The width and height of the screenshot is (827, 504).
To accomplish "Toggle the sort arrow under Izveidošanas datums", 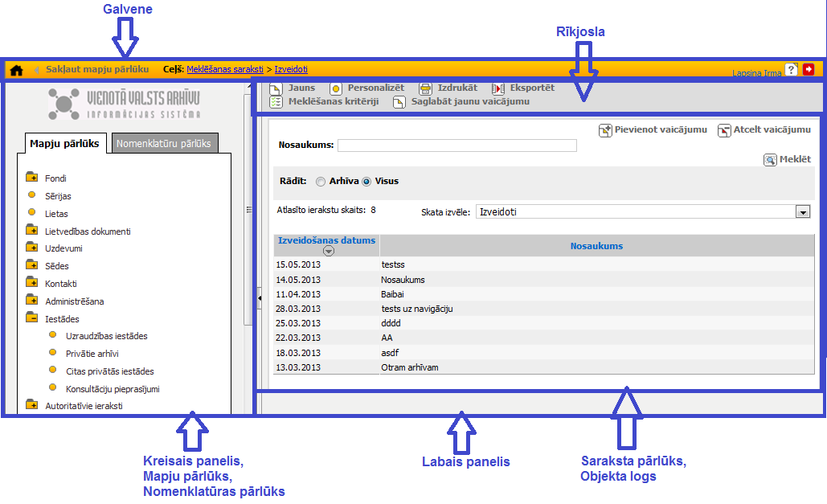I will [x=328, y=251].
